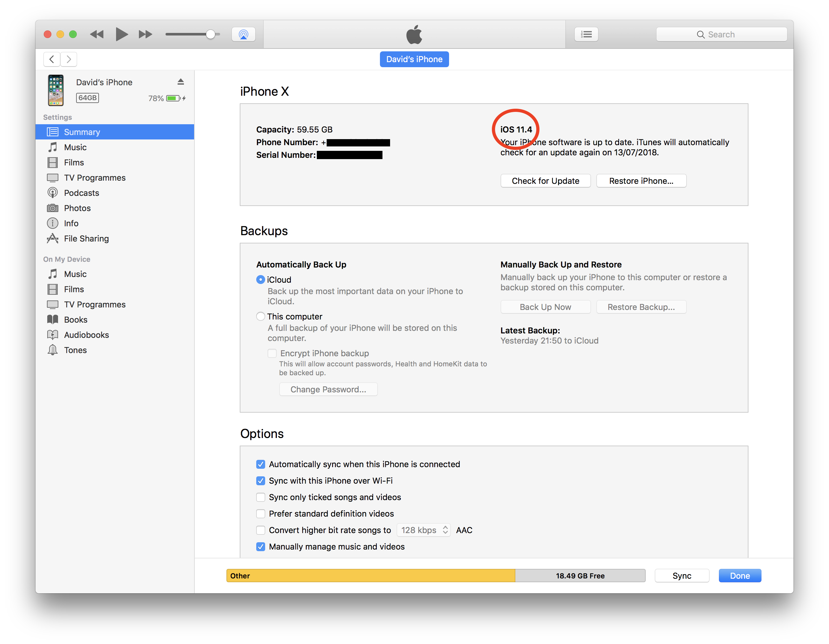Click the 64GB capacity badge

pyautogui.click(x=87, y=98)
